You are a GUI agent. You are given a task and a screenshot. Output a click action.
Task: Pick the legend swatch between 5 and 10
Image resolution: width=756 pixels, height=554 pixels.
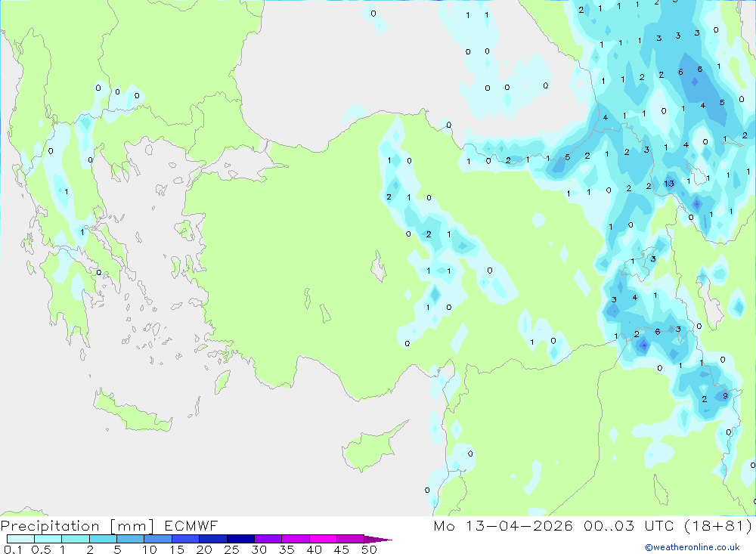pyautogui.click(x=130, y=539)
